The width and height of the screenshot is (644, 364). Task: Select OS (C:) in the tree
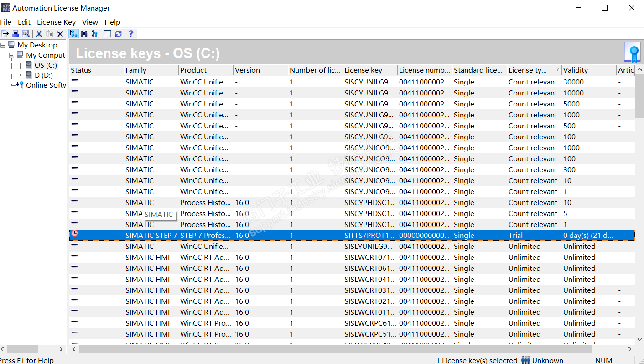point(46,65)
